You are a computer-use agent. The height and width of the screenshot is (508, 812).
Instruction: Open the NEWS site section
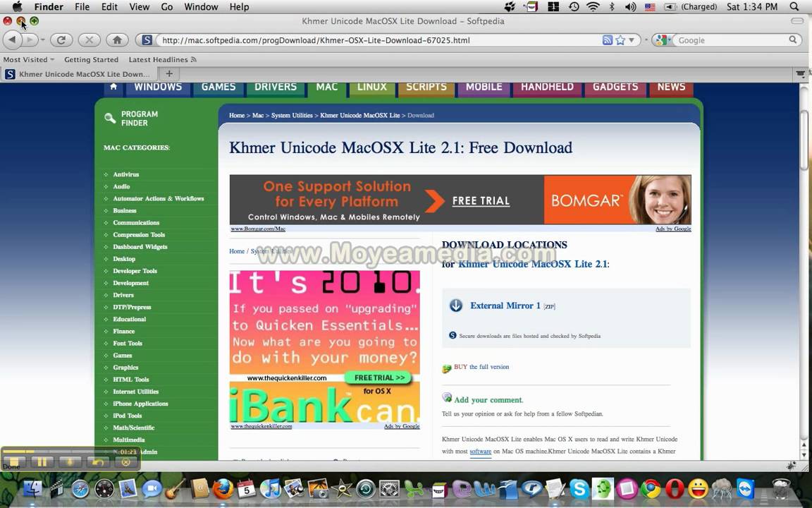pos(671,87)
